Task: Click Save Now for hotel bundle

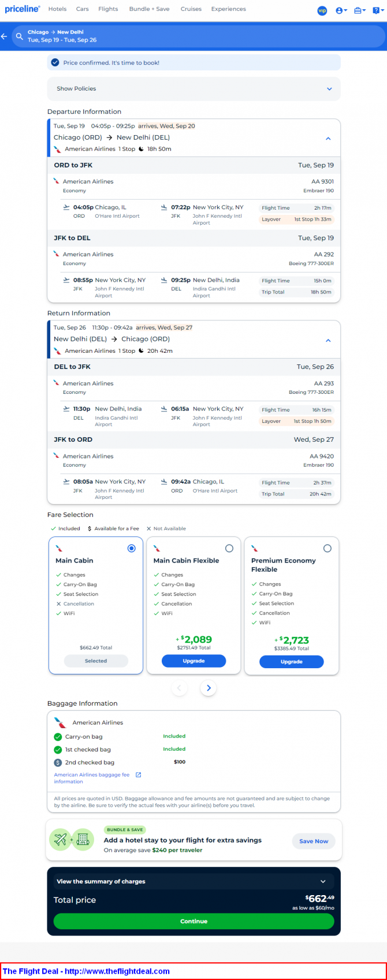Action: 314,841
